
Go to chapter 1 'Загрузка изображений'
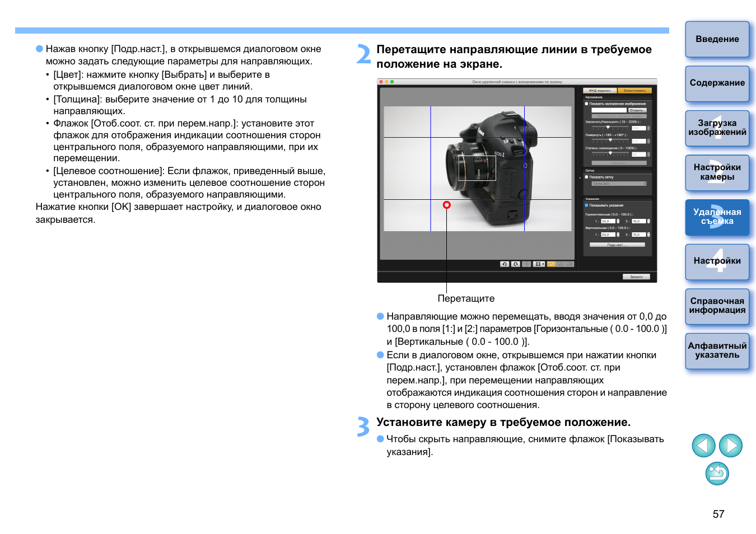point(717,128)
